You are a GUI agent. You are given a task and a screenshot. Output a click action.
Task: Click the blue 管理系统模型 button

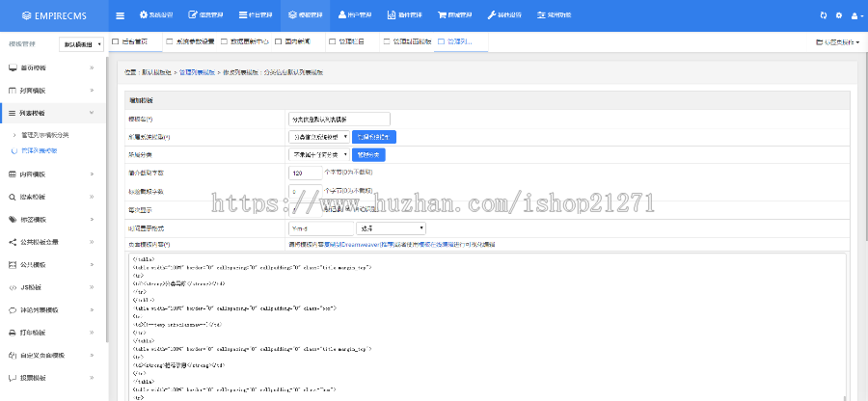click(374, 137)
